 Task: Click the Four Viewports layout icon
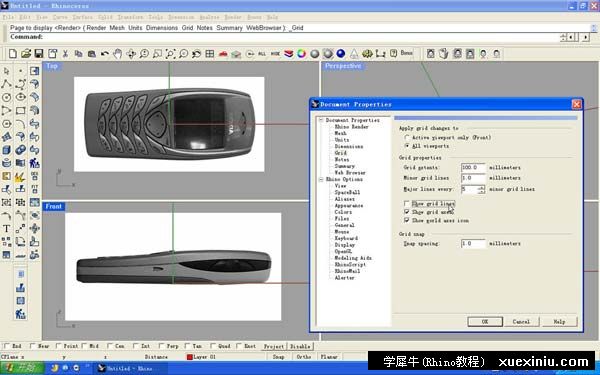click(210, 54)
